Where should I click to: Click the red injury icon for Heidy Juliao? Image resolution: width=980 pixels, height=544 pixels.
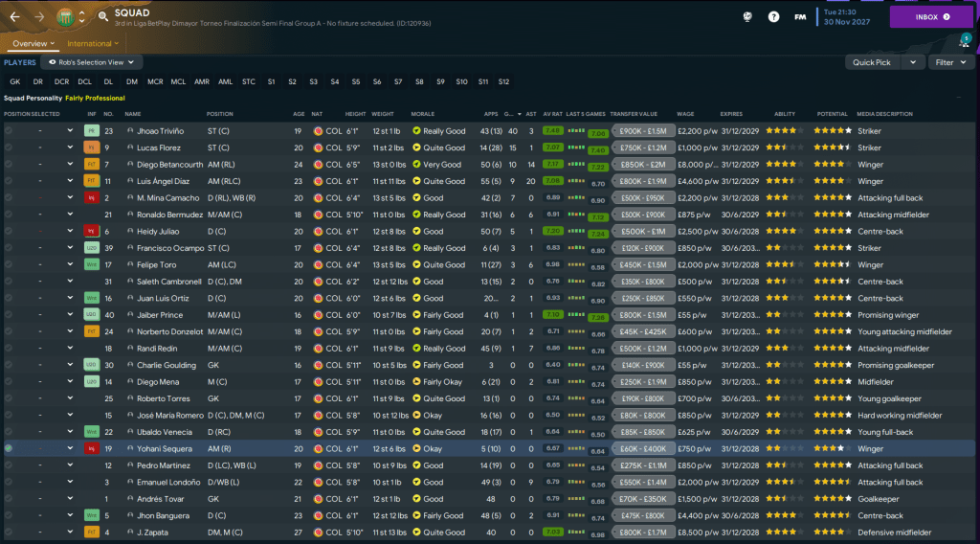92,232
